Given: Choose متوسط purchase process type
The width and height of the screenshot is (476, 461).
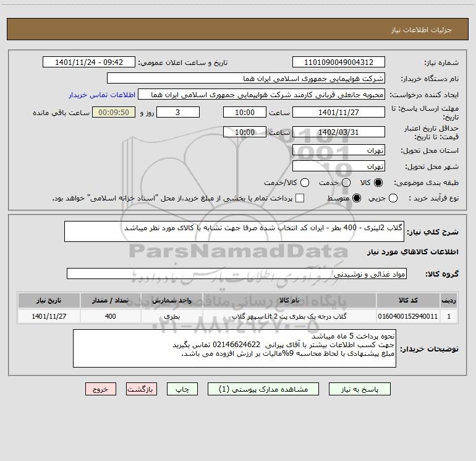Looking at the screenshot, I should [x=357, y=198].
